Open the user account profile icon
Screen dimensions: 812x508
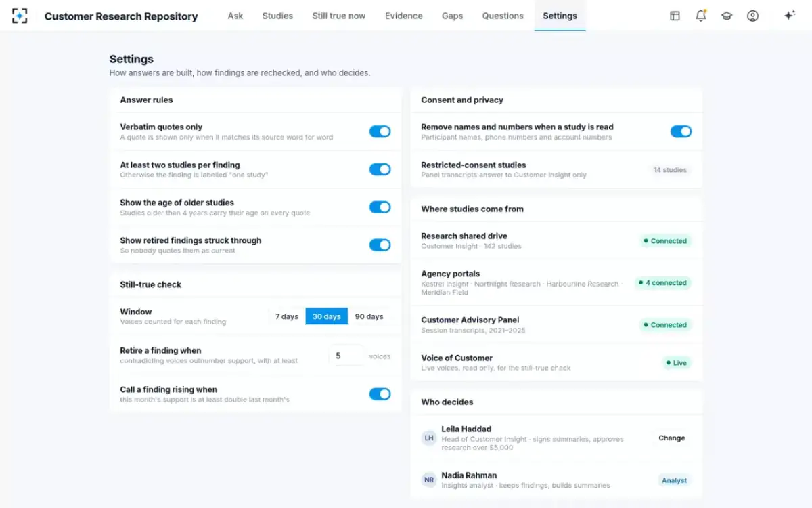coord(752,16)
